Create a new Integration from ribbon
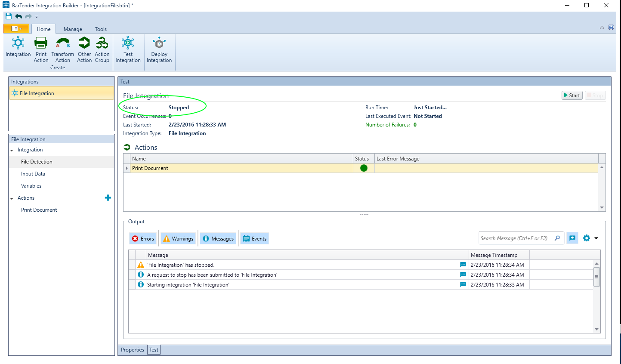 [x=18, y=47]
